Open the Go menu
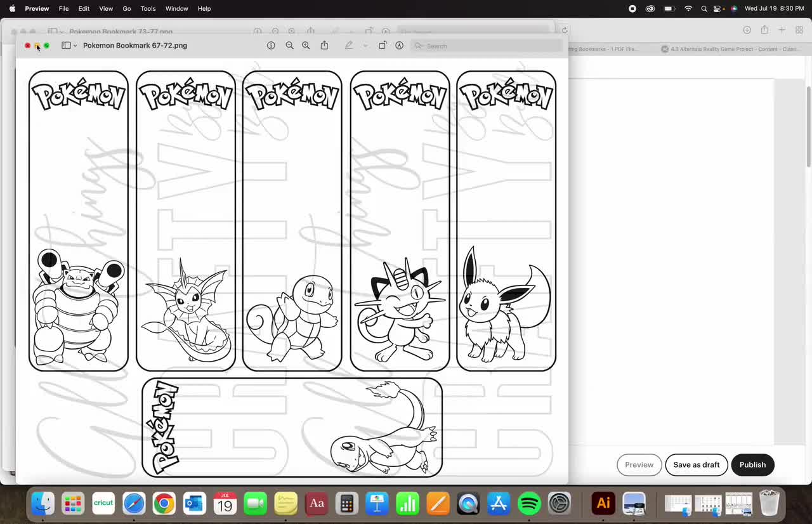 pos(127,8)
